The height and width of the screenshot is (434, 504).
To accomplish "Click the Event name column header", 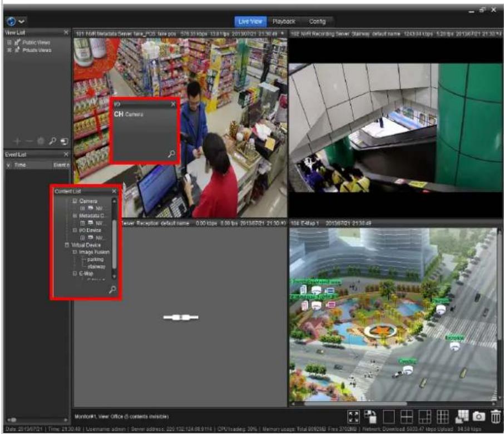I will [x=61, y=165].
